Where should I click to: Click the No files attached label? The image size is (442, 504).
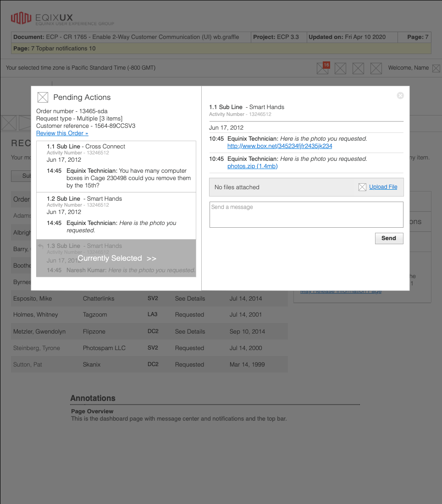coord(237,187)
